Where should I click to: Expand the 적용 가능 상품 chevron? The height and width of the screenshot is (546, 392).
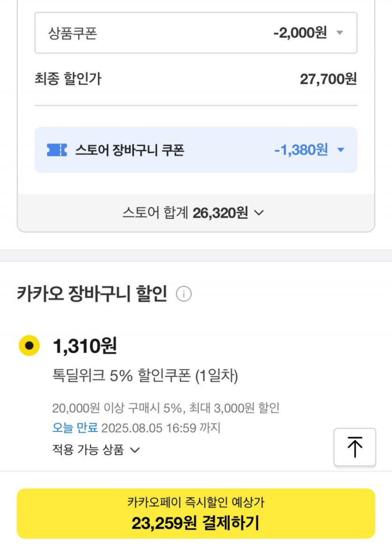pyautogui.click(x=135, y=450)
